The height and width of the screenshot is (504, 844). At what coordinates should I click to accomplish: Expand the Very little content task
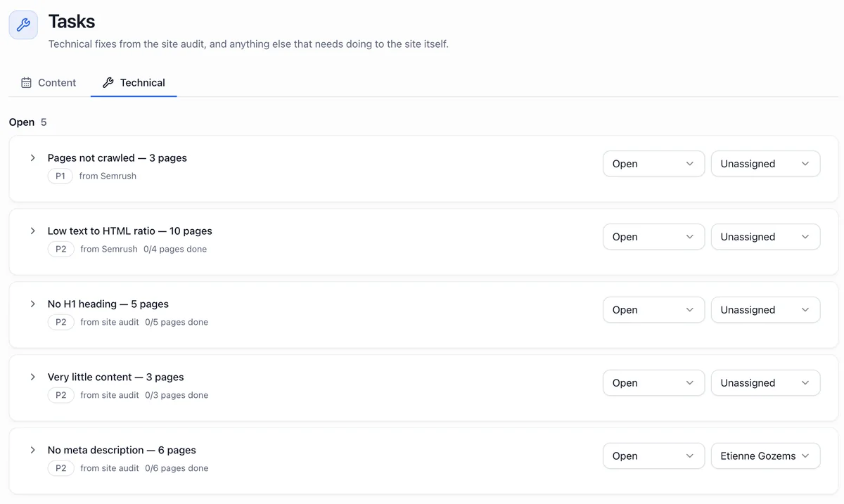click(32, 377)
